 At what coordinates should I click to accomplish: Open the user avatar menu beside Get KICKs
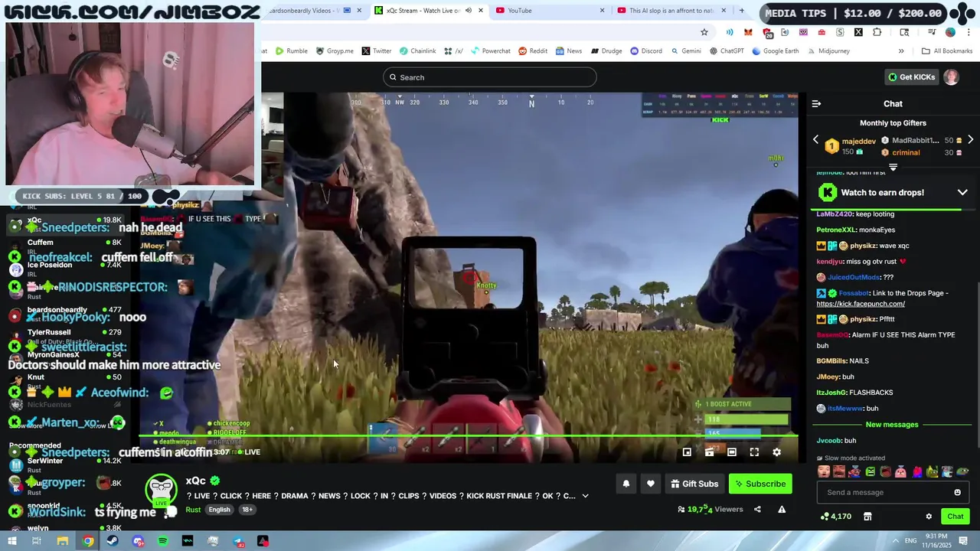tap(951, 77)
